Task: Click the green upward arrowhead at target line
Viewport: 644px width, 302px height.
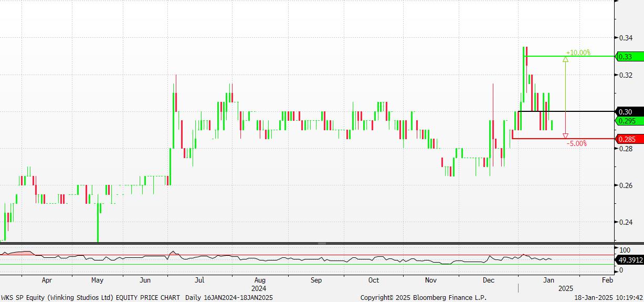Action: [565, 59]
